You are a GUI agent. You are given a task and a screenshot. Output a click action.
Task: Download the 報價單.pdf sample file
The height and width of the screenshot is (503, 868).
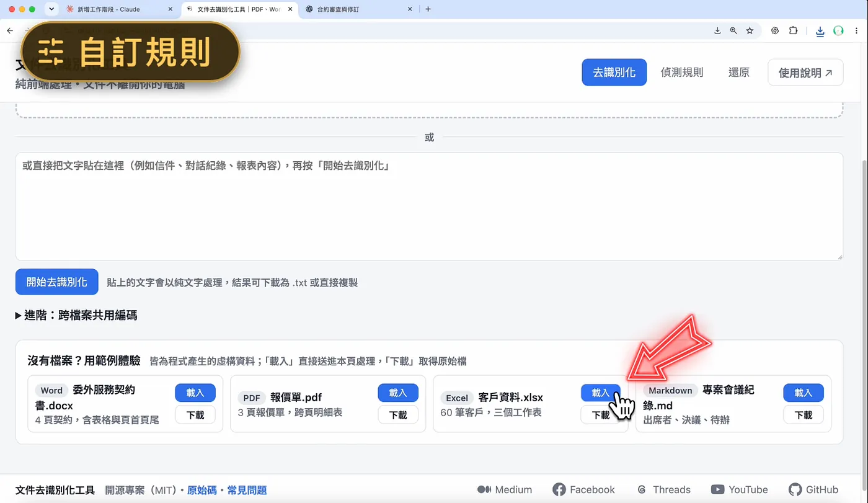(398, 415)
